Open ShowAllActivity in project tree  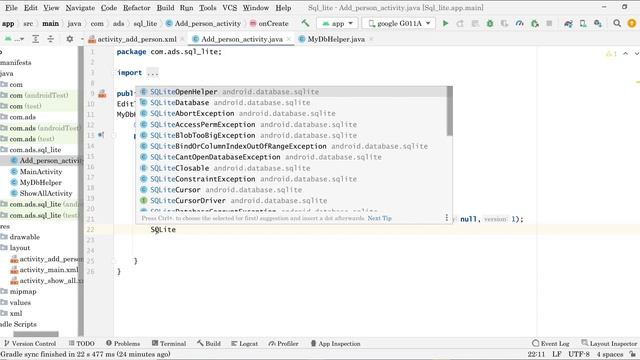tap(46, 193)
